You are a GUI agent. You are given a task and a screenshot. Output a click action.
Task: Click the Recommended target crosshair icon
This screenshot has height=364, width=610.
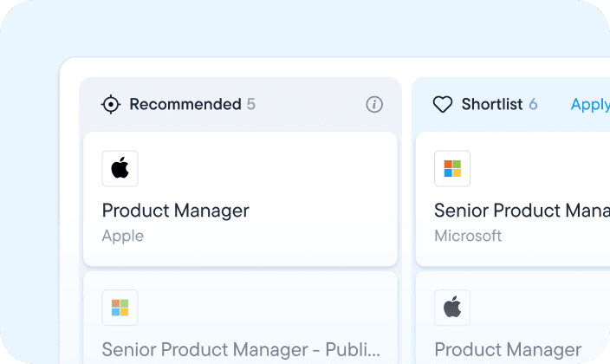[x=111, y=105]
